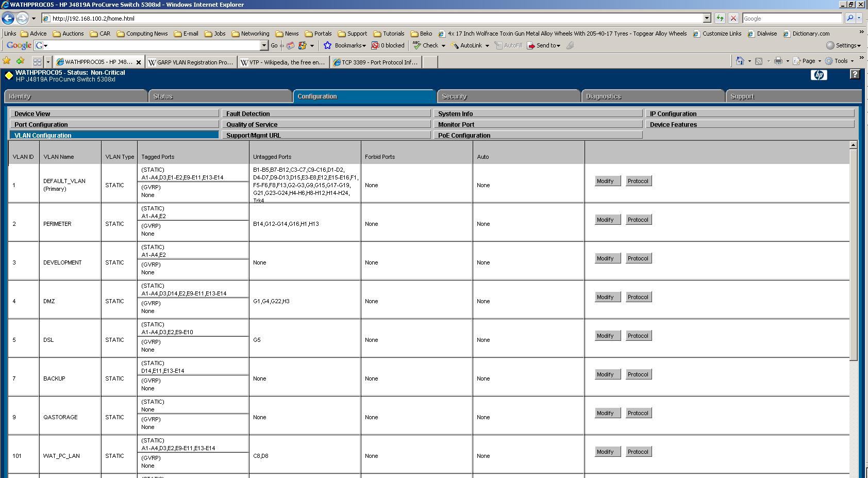
Task: Open the IP Configuration submenu
Action: click(750, 113)
